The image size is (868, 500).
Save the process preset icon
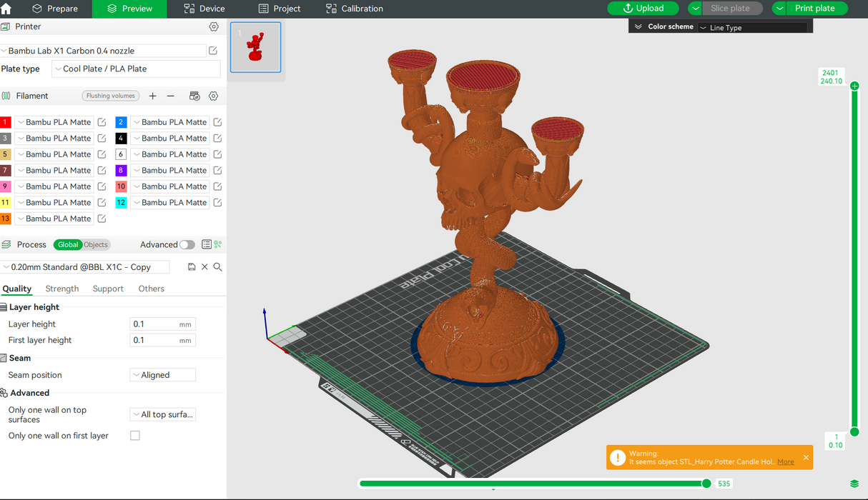192,267
